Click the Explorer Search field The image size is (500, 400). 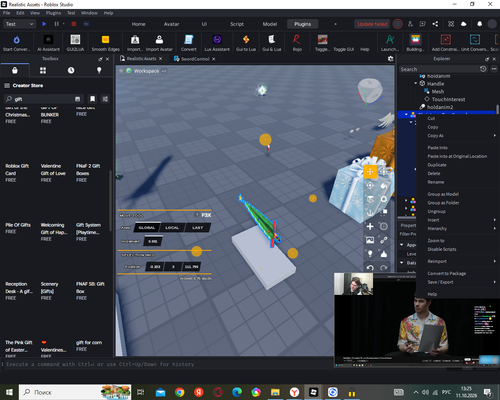(439, 69)
